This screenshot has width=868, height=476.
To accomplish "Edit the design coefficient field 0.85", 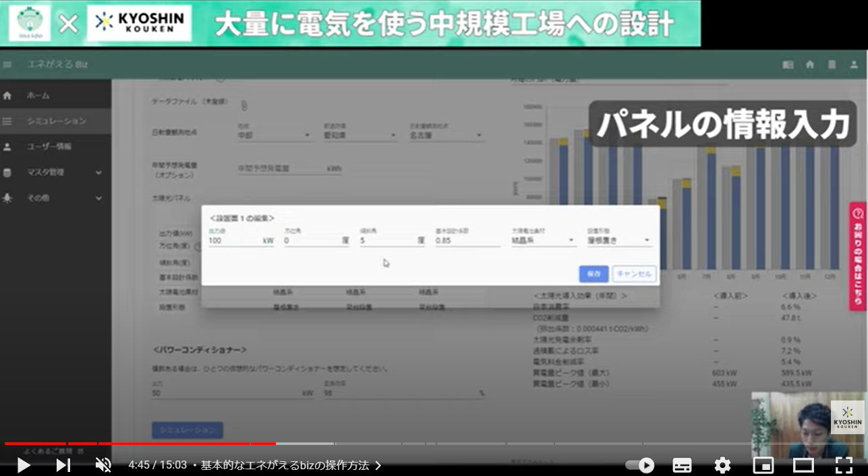I will (468, 239).
